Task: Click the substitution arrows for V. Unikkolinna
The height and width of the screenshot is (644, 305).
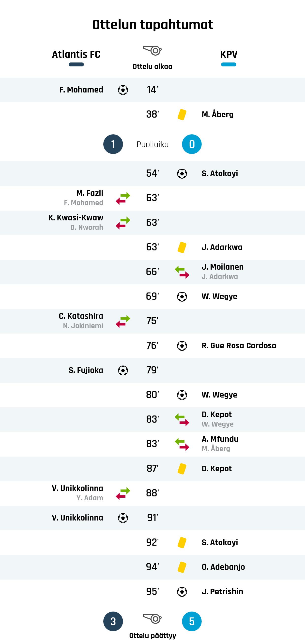Action: coord(123,493)
